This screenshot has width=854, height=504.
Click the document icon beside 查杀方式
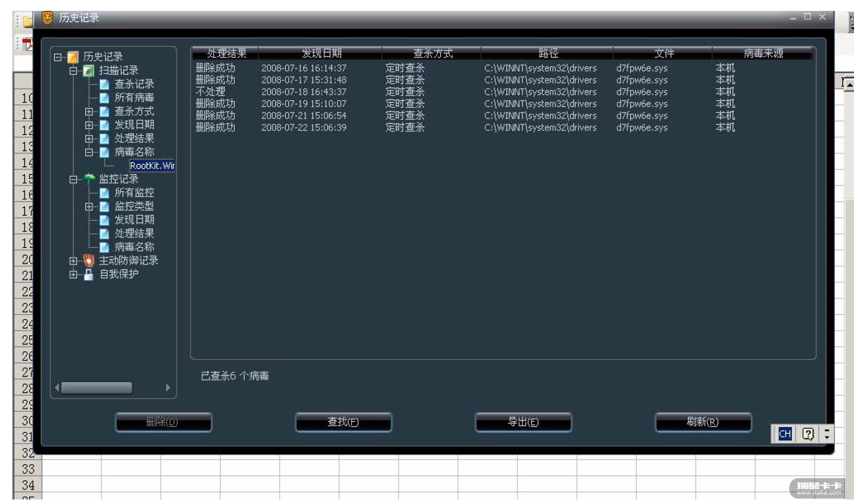point(104,111)
